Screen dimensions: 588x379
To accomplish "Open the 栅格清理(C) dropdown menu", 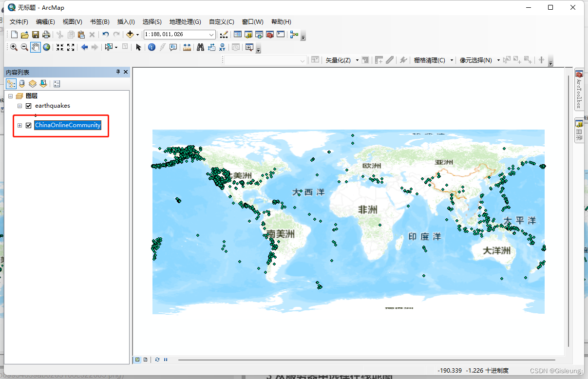I will point(433,60).
